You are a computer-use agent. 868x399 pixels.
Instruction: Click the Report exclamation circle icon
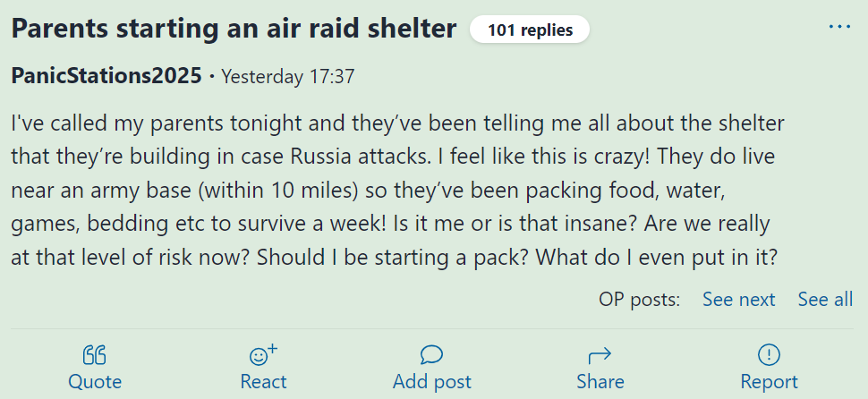769,355
